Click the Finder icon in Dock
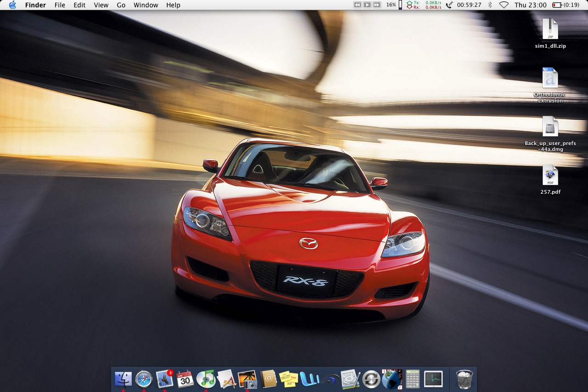Screen dimensions: 588x392 click(123, 379)
